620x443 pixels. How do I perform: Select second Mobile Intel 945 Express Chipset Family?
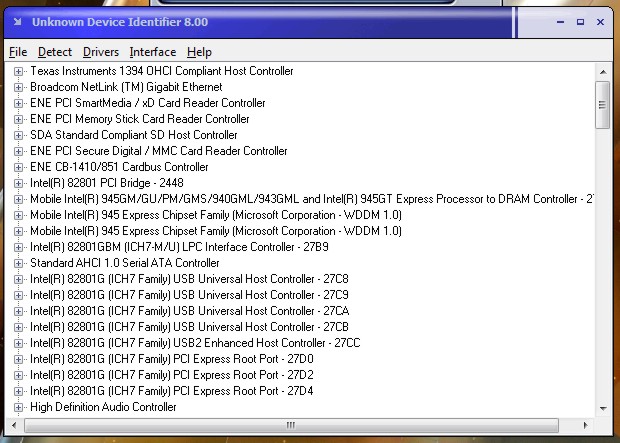(x=216, y=231)
